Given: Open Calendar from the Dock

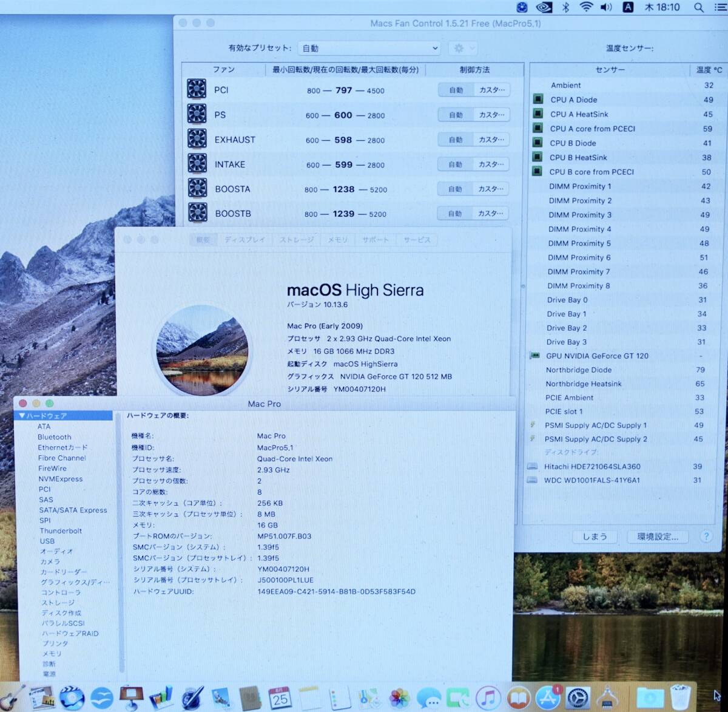Looking at the screenshot, I should (x=280, y=697).
